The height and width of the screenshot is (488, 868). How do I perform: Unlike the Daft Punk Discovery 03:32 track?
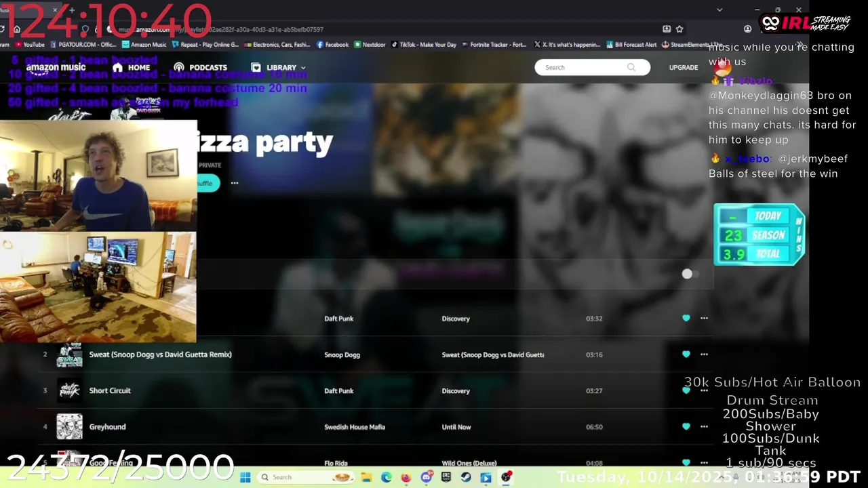686,318
